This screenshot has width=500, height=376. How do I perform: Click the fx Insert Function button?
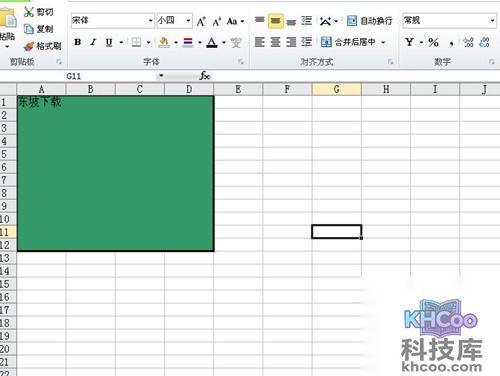pos(205,76)
